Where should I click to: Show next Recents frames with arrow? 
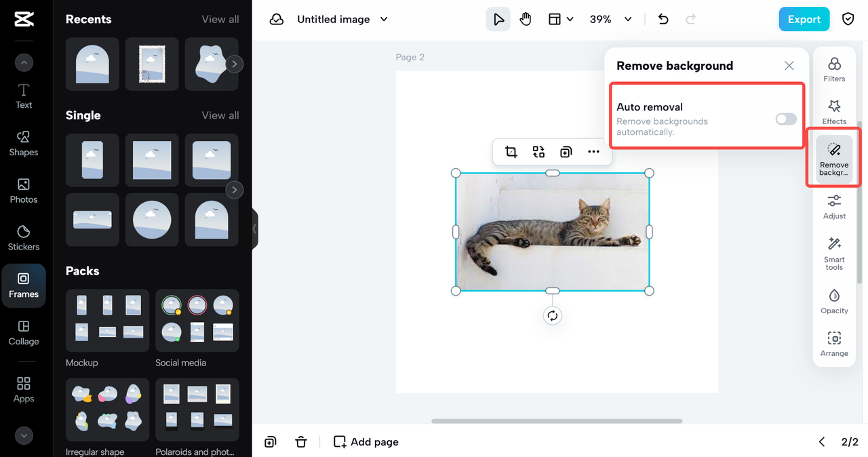235,64
